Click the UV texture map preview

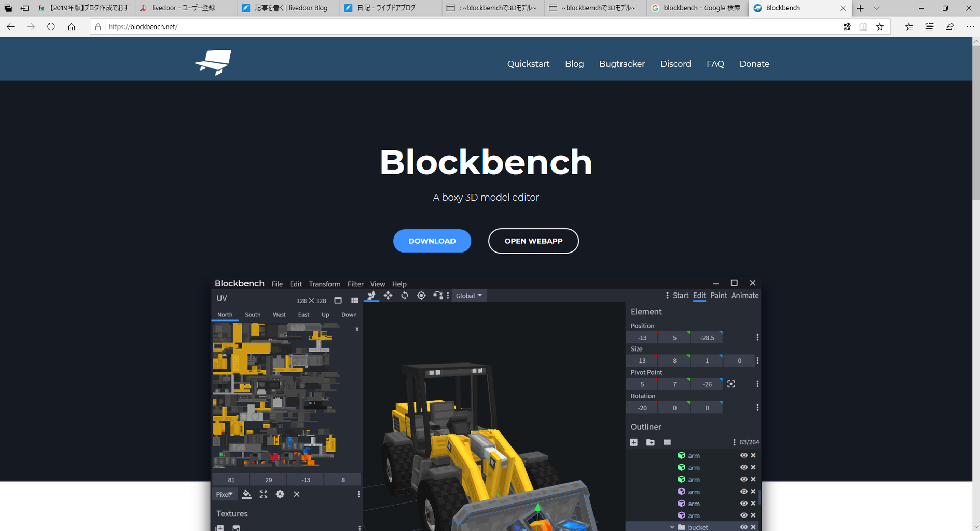[277, 395]
